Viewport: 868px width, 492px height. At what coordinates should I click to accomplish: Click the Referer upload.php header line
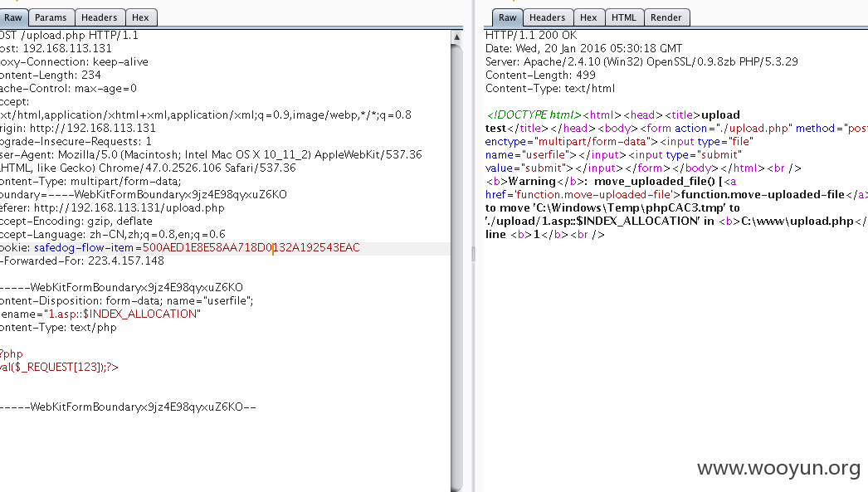tap(112, 207)
